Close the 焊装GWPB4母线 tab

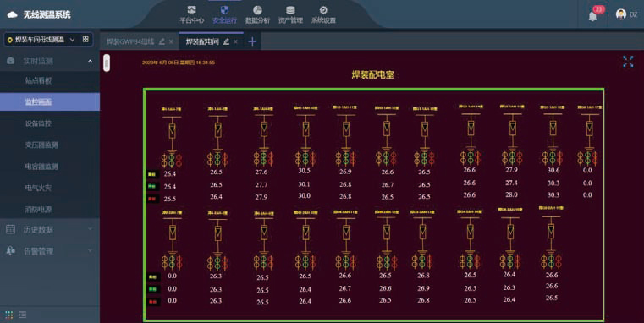(171, 41)
